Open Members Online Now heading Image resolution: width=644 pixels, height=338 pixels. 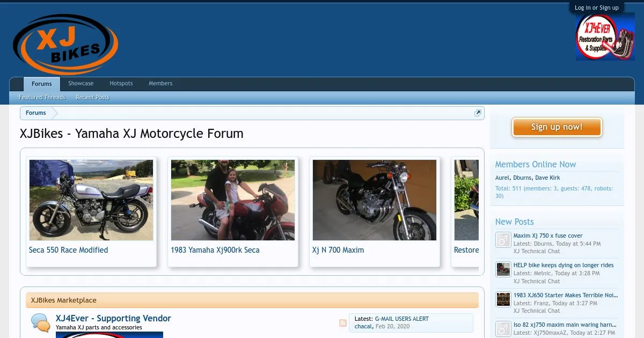[x=536, y=164]
